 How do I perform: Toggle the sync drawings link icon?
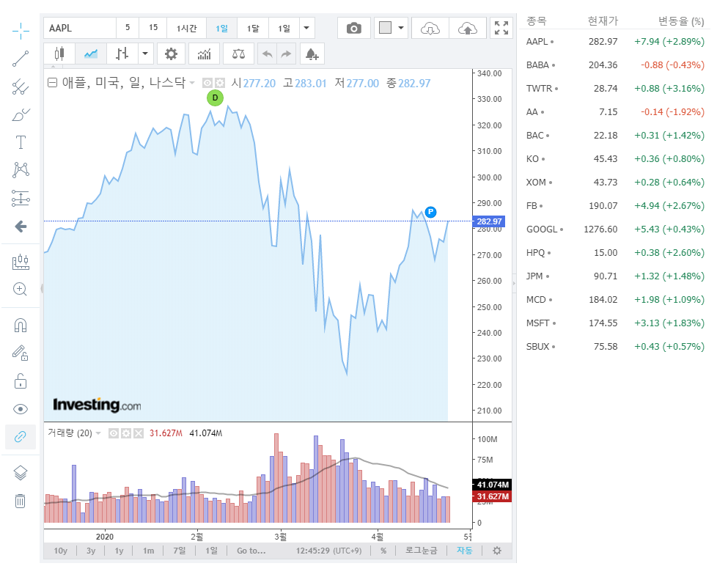coord(21,437)
